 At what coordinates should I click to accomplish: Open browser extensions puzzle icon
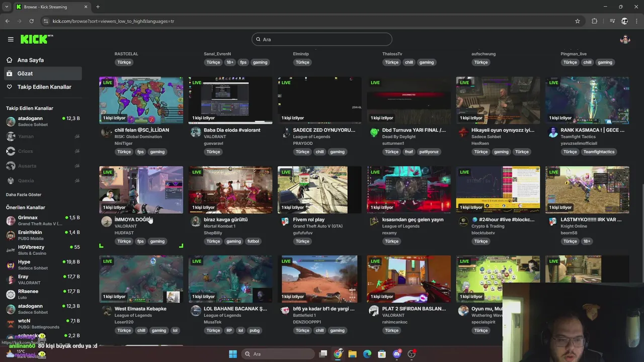[595, 21]
